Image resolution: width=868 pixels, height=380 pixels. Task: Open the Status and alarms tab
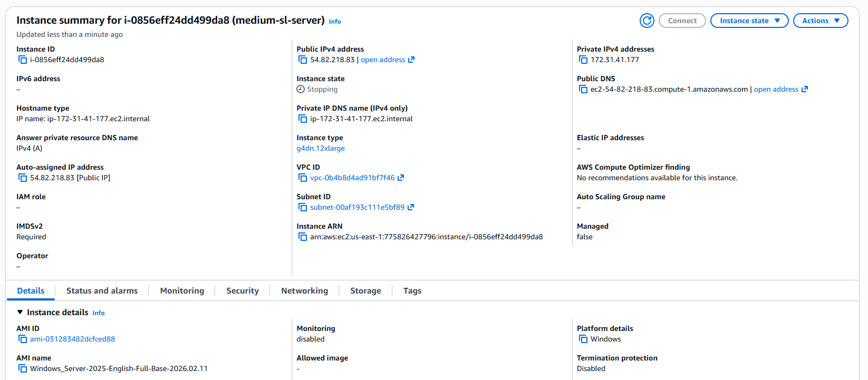pos(102,291)
